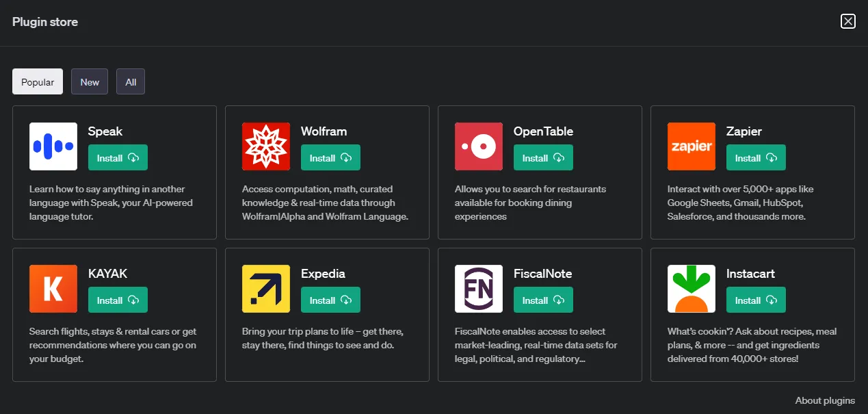Open the About plugins link

[825, 400]
